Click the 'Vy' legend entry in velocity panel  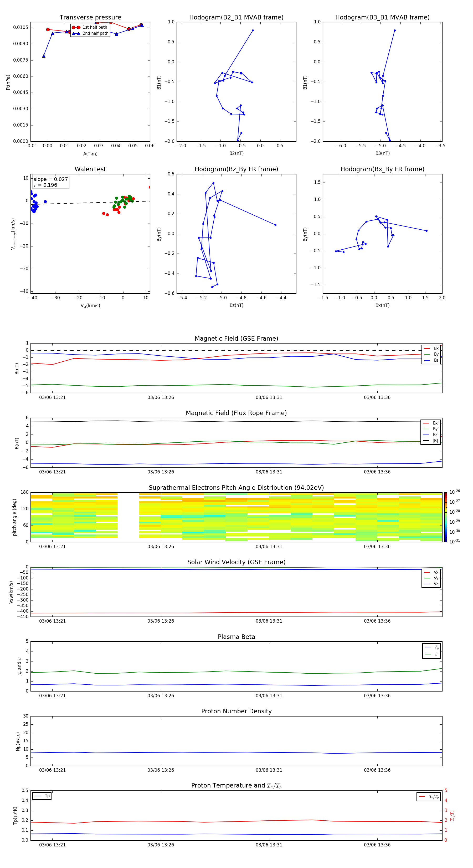[x=431, y=578]
